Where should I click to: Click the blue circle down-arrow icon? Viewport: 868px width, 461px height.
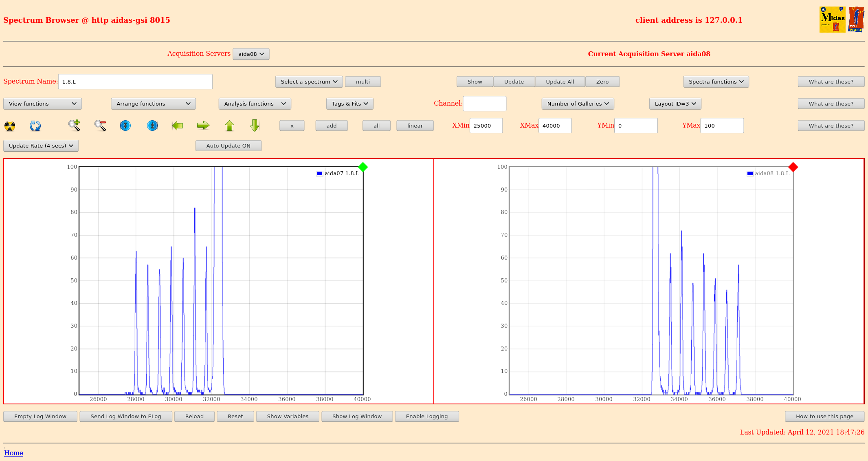click(125, 126)
